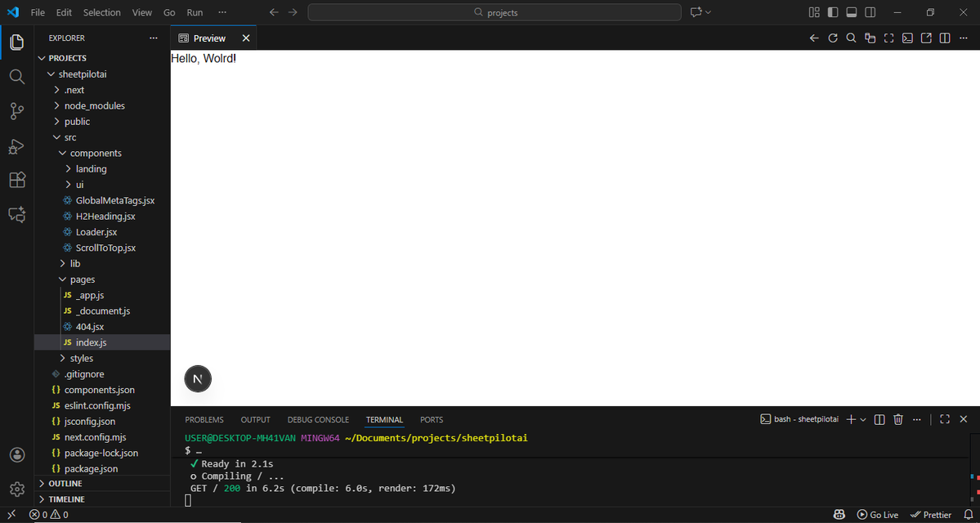Expand the landing folder
This screenshot has width=980, height=523.
[x=102, y=168]
